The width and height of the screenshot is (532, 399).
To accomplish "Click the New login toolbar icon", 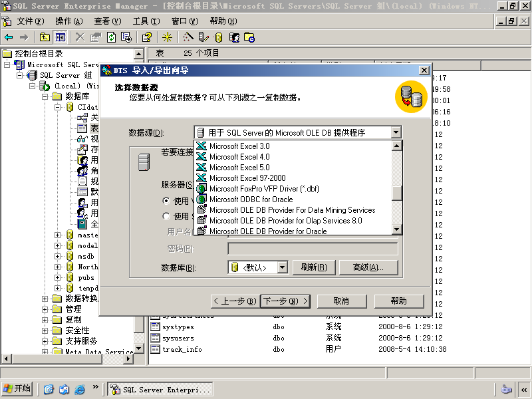I will 234,37.
